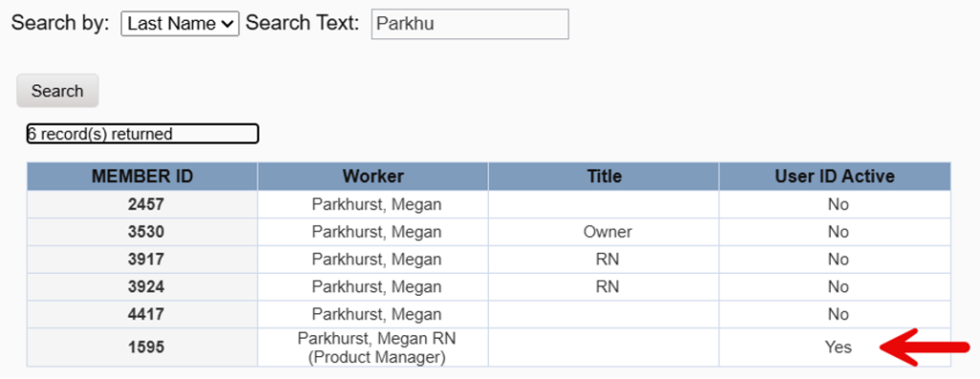Click the No value in row 2457
The image size is (980, 379).
click(x=838, y=205)
